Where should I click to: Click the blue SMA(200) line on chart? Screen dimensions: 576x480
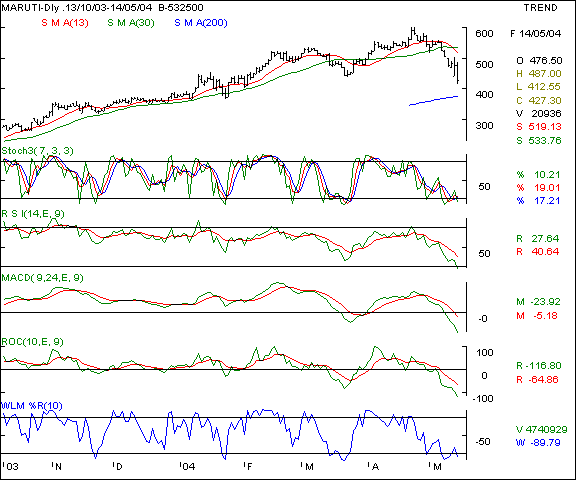tap(434, 101)
